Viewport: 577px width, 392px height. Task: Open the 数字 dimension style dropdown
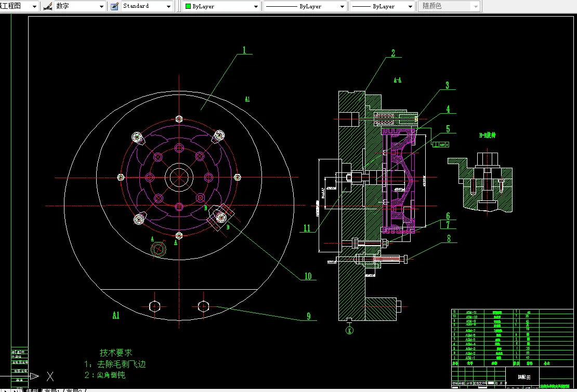point(80,6)
